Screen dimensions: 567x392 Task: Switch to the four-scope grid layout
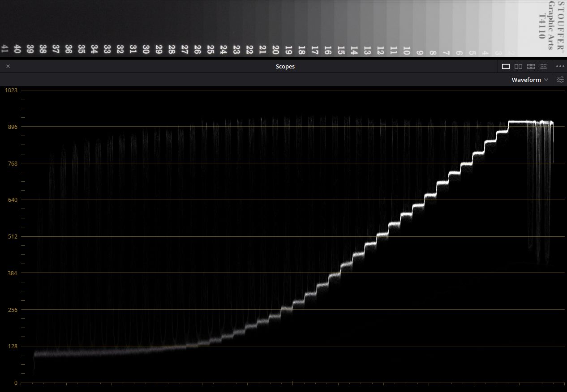pyautogui.click(x=531, y=66)
